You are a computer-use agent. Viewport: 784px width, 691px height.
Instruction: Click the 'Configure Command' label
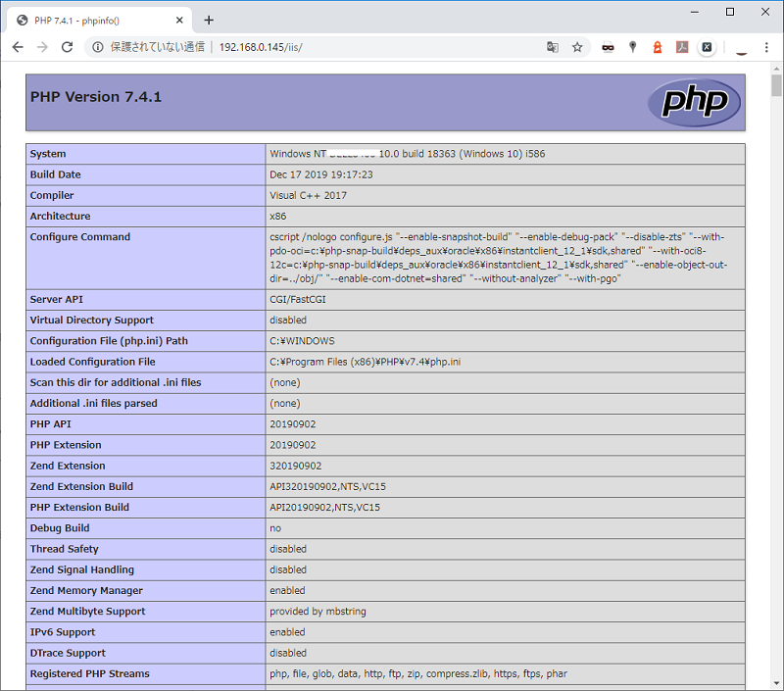point(80,237)
